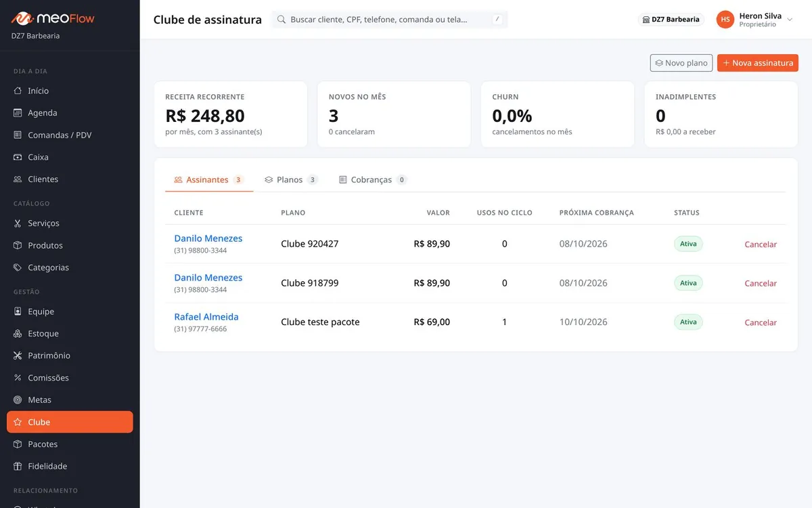This screenshot has height=508, width=812.
Task: Click the Clube 920427 plan name
Action: click(x=310, y=244)
